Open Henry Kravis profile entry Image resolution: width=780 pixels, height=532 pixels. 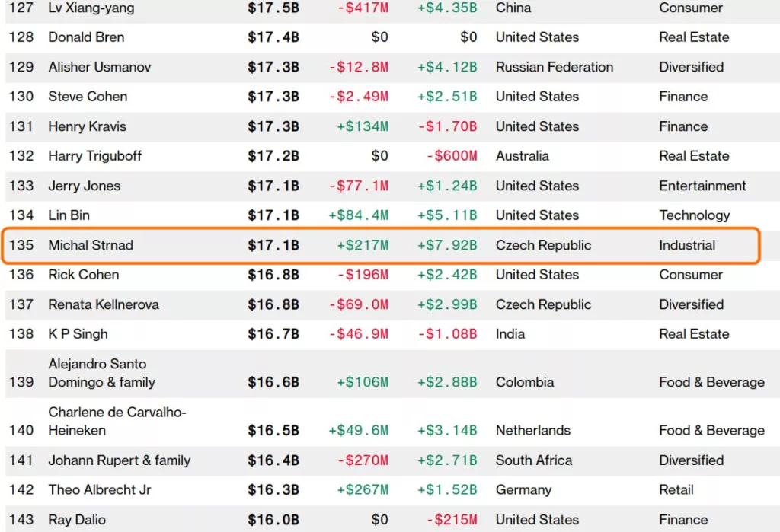coord(87,126)
